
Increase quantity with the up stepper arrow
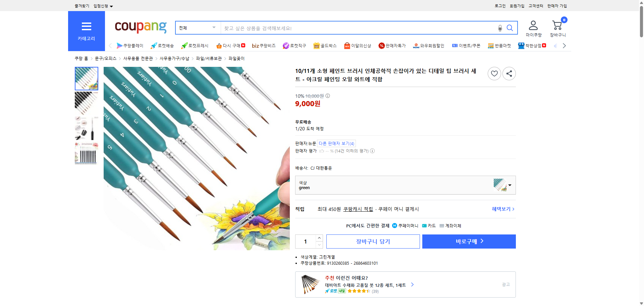tap(319, 237)
